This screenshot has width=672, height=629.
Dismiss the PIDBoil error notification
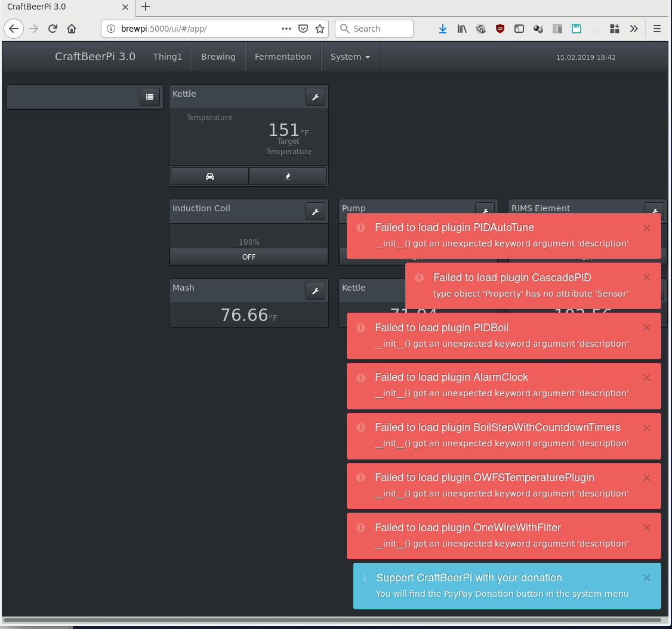click(647, 328)
